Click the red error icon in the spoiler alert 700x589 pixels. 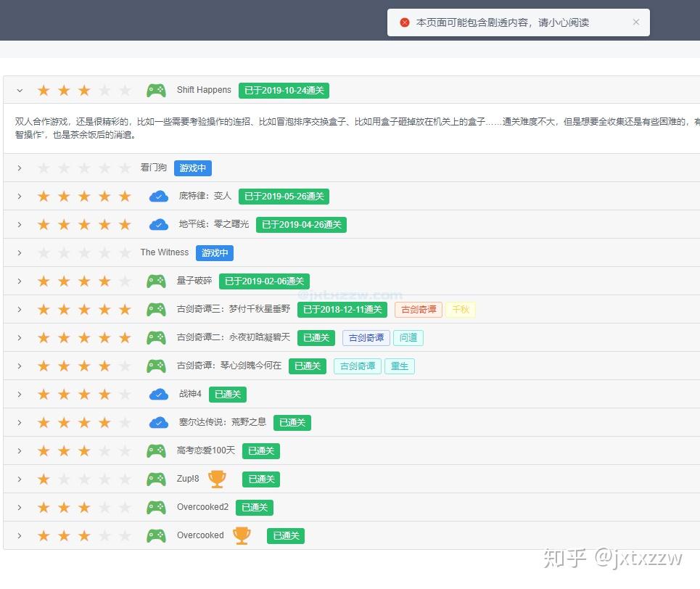[x=405, y=22]
